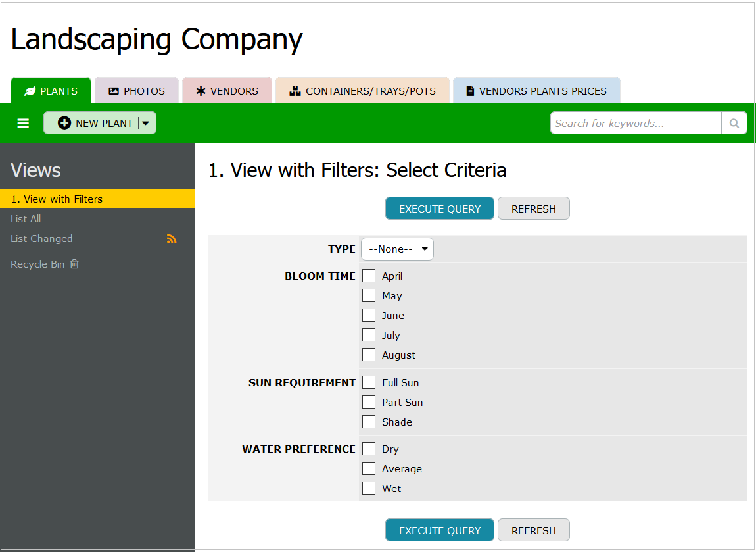Viewport: 756px width, 552px height.
Task: Click the bottom Refresh button
Action: click(x=533, y=530)
